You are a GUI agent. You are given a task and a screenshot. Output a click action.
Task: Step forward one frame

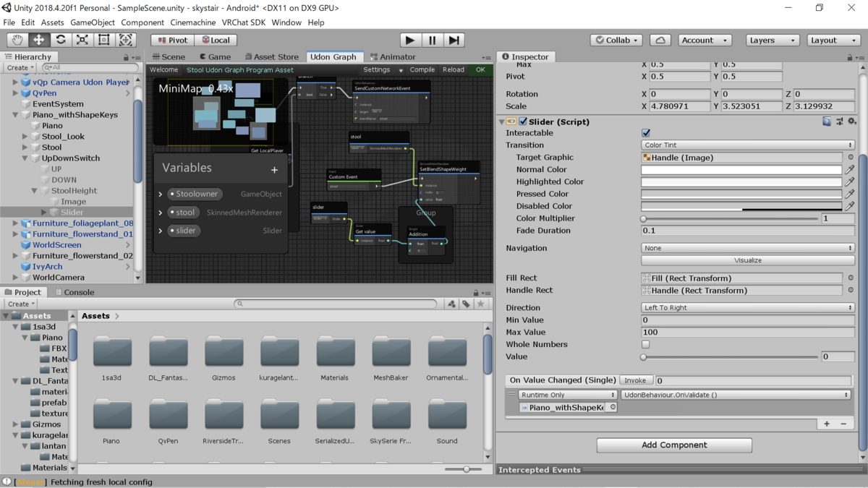pos(454,40)
